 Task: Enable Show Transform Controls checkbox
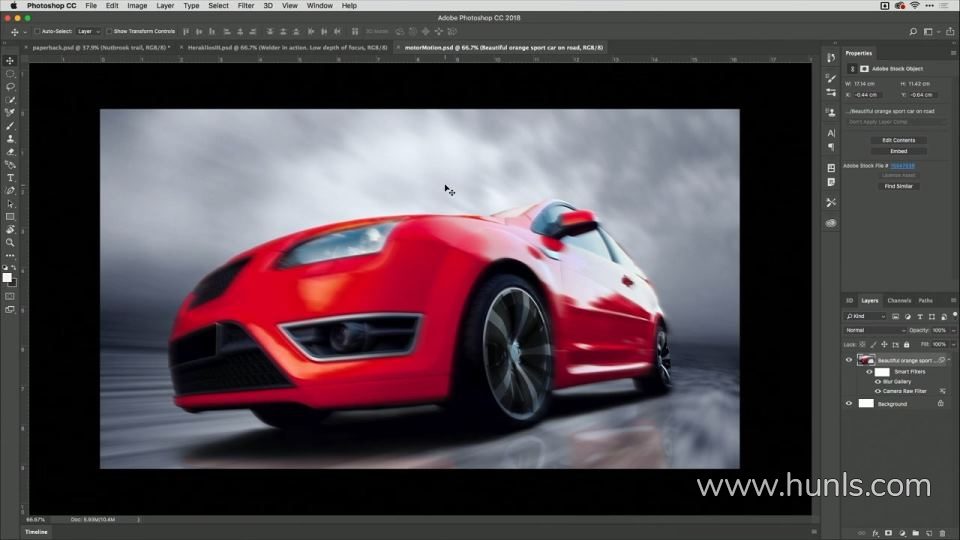pos(109,31)
